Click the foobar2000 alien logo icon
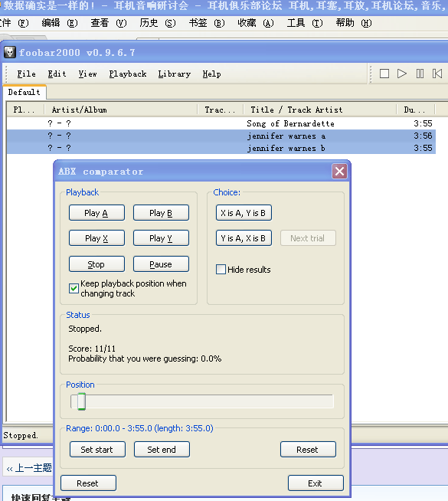Viewport: 448px width, 501px height. tap(10, 52)
